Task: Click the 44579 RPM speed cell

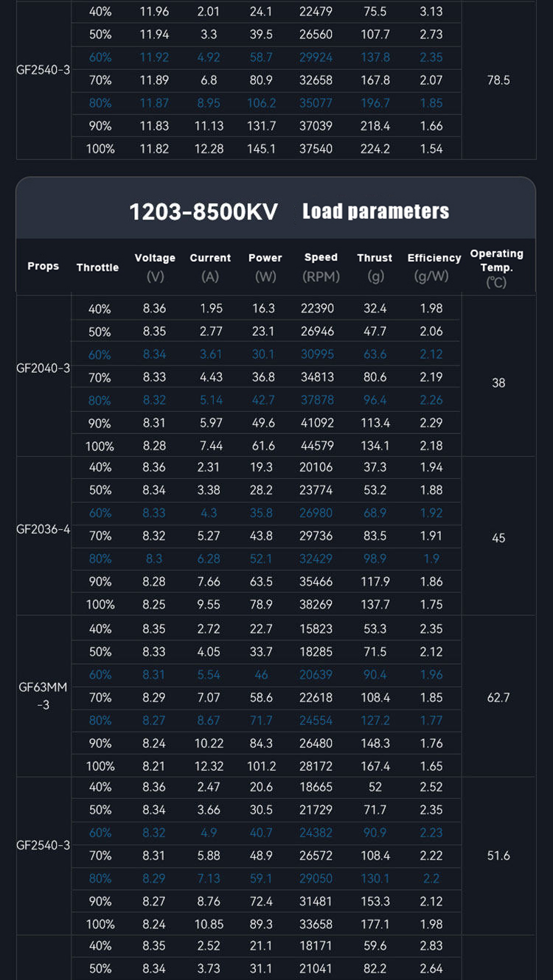Action: [317, 446]
